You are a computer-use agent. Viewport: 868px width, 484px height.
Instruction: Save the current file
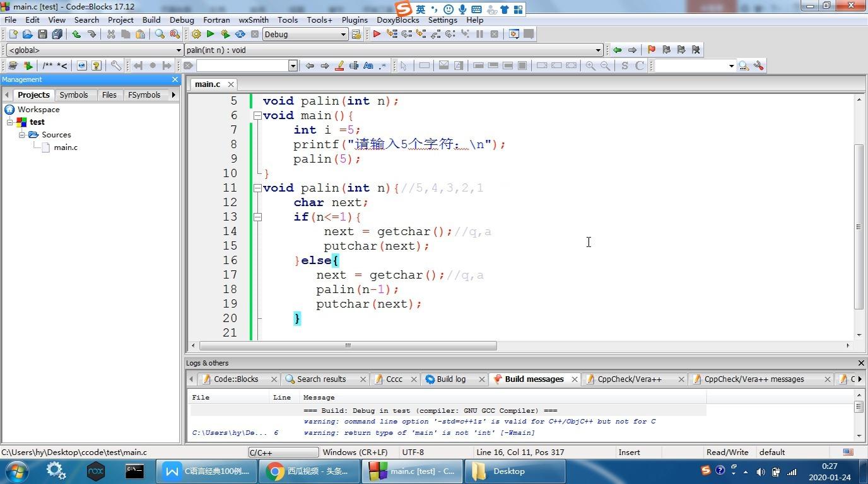(42, 34)
